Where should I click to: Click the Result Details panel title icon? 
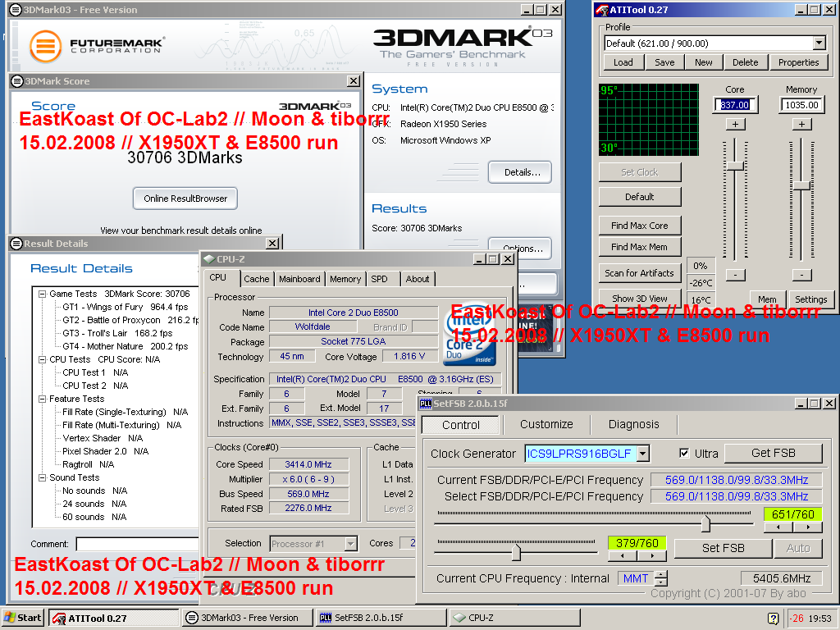[16, 243]
